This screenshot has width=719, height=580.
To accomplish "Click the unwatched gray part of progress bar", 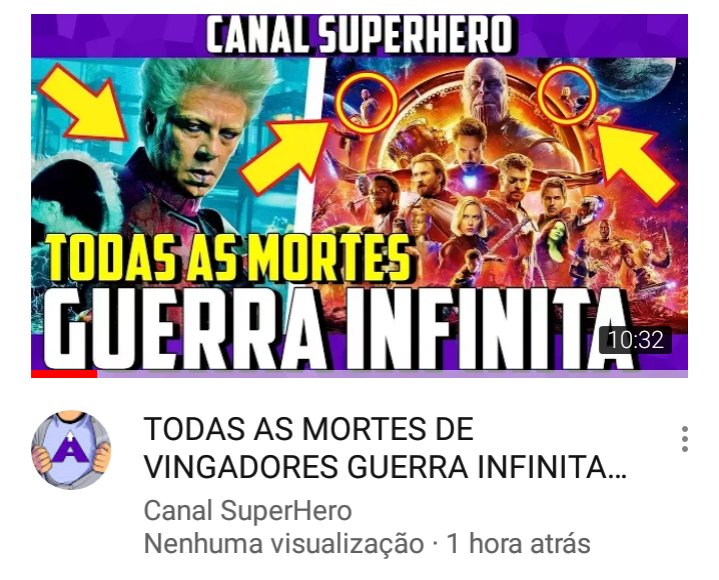I will (393, 374).
